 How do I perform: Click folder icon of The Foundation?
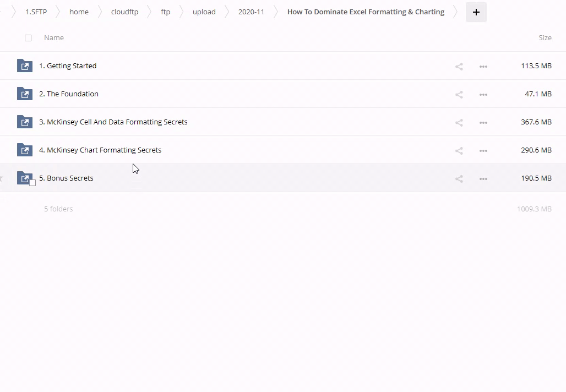pyautogui.click(x=24, y=94)
